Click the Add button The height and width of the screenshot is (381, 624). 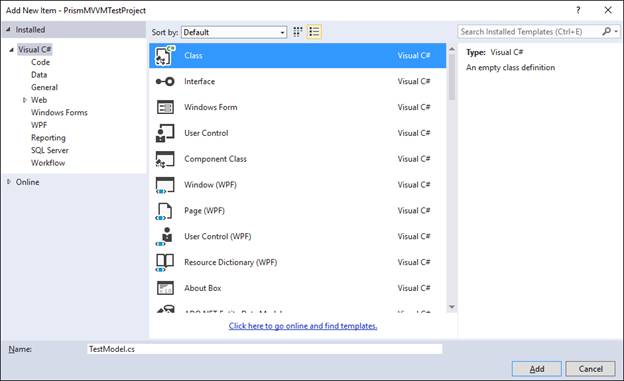pyautogui.click(x=536, y=369)
